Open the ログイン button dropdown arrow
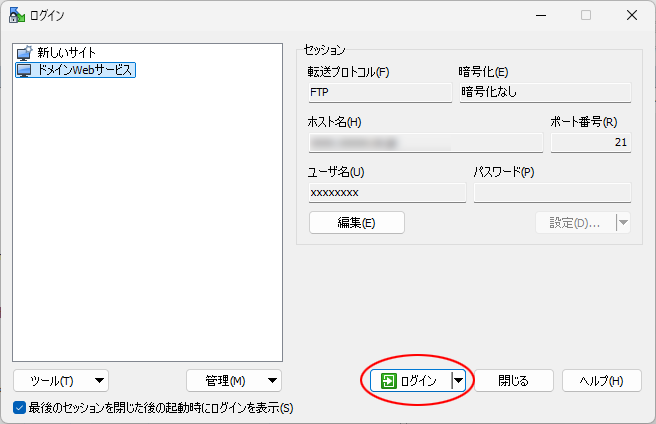This screenshot has width=656, height=424. point(458,380)
